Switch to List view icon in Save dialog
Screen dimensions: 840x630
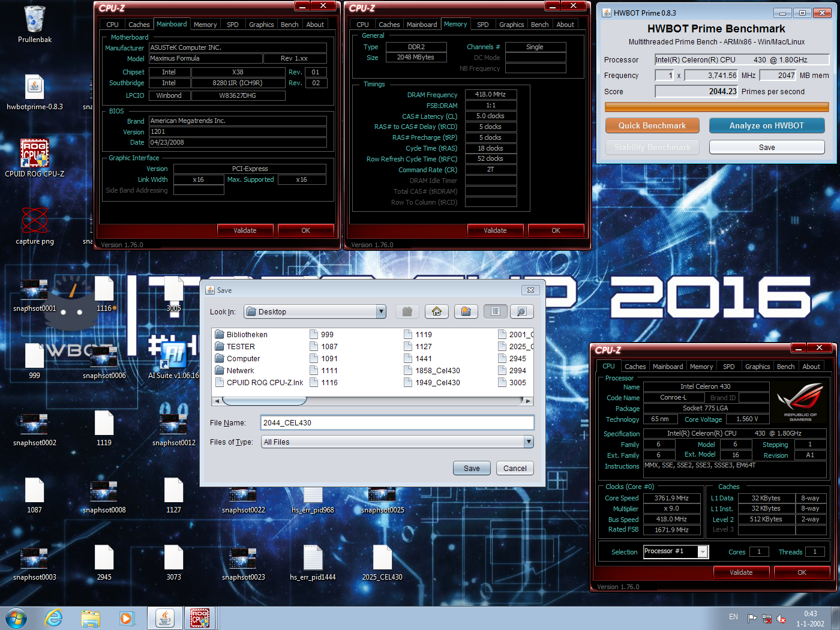coord(496,311)
